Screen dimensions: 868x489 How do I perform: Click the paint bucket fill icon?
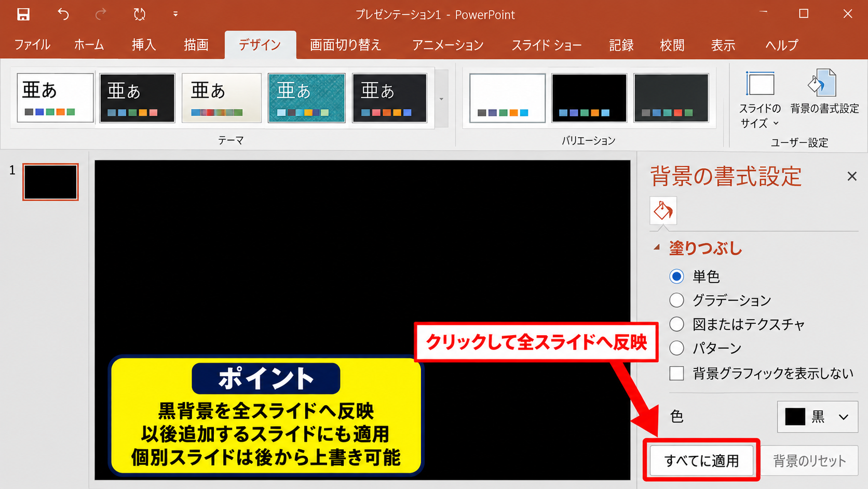pos(663,210)
